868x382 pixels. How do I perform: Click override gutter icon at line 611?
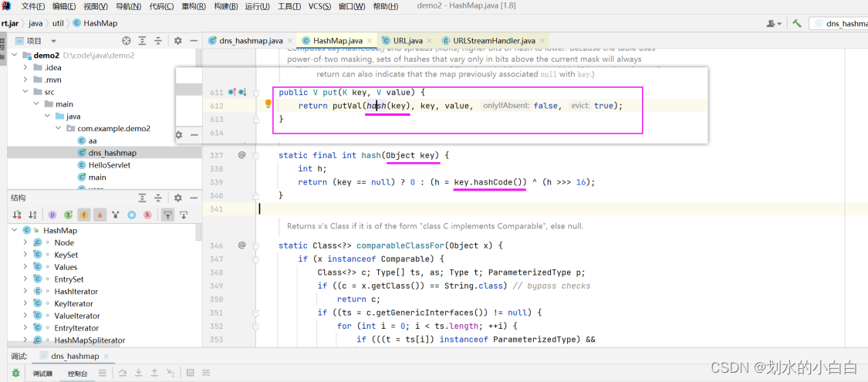(x=232, y=92)
